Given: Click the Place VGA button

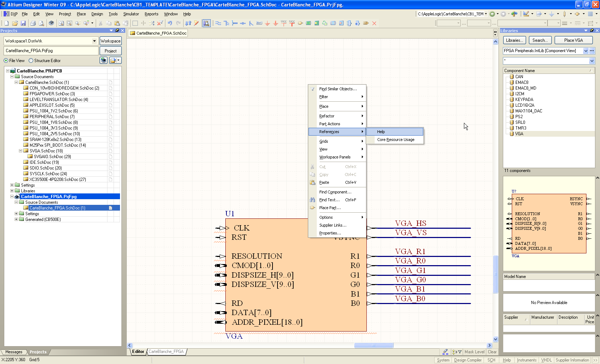Looking at the screenshot, I should pos(574,40).
